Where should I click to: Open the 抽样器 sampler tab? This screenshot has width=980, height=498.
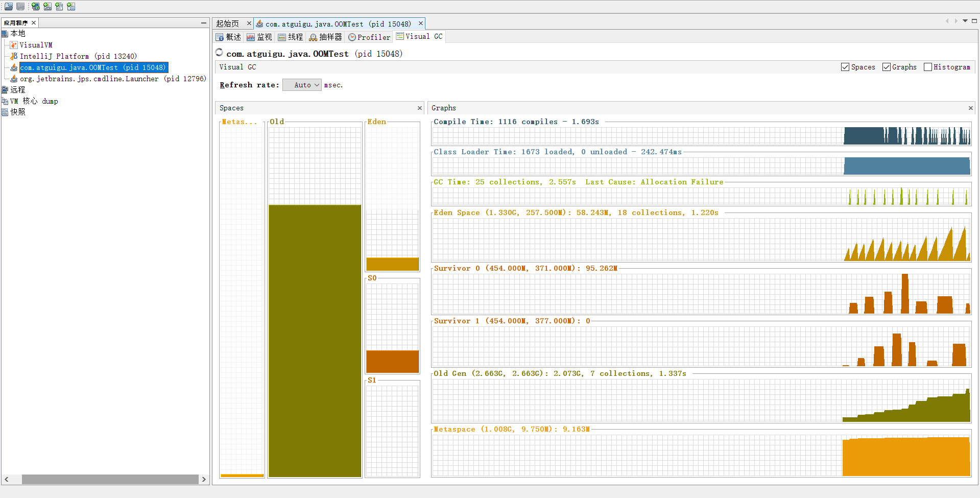[326, 37]
